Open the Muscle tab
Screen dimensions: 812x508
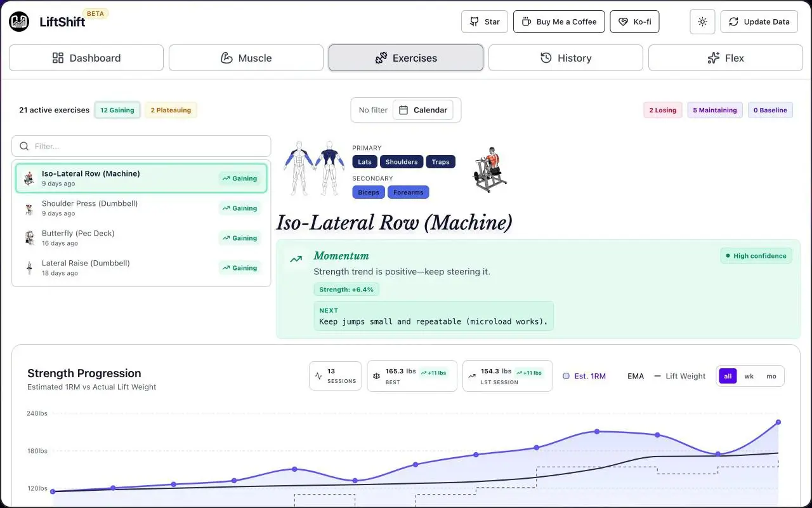(x=246, y=58)
